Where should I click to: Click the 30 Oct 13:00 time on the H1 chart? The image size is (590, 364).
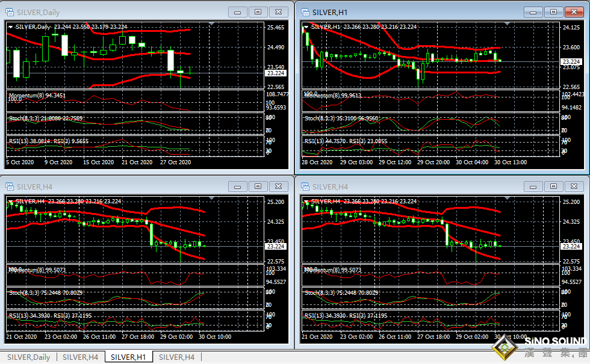tap(511, 162)
